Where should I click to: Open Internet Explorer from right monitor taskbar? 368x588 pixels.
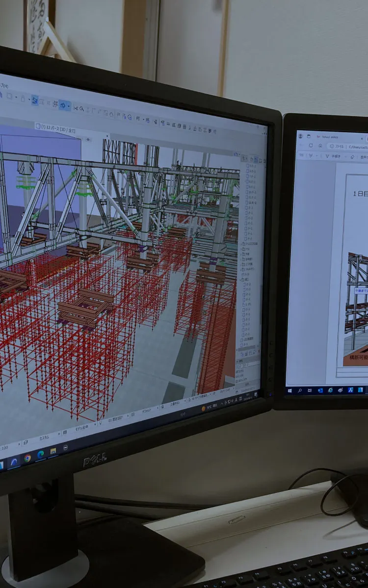coord(331,391)
